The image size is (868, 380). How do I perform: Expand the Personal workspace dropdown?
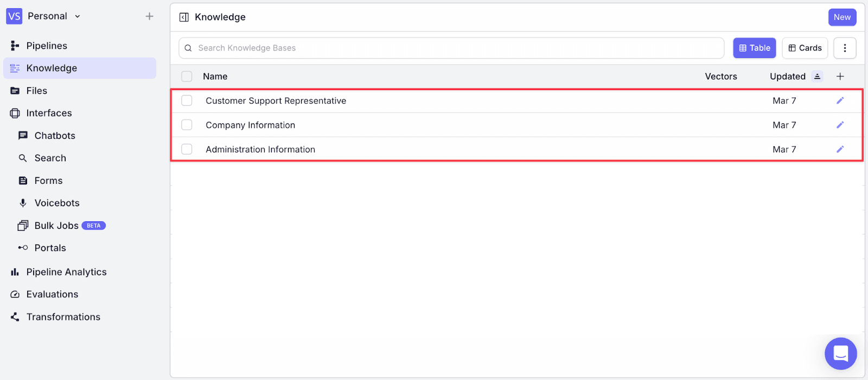pyautogui.click(x=78, y=16)
